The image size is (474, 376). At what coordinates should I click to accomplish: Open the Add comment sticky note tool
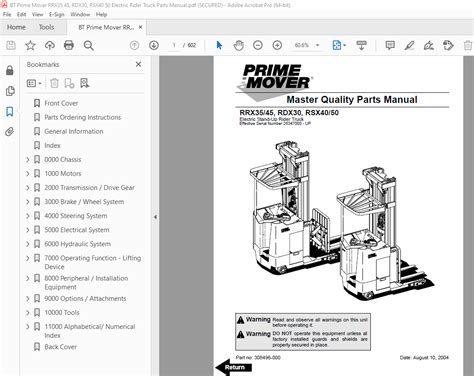390,45
